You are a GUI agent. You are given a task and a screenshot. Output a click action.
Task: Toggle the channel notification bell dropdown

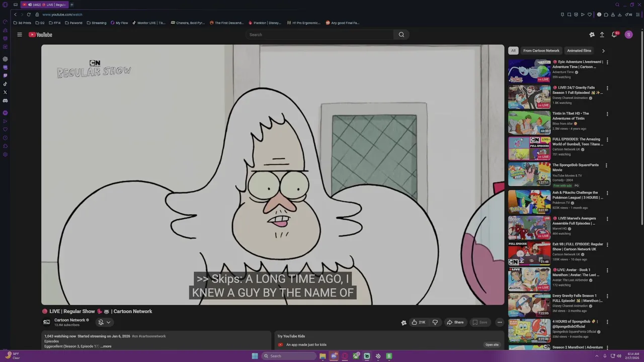104,322
